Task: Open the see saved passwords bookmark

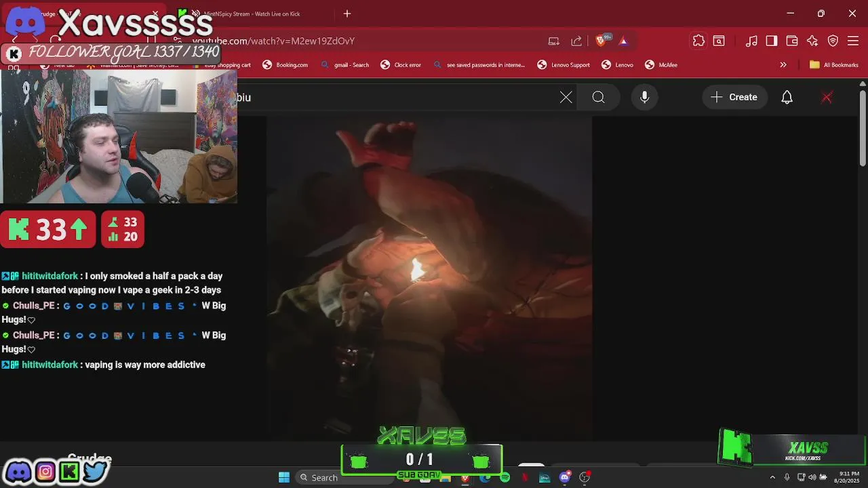Action: tap(480, 64)
